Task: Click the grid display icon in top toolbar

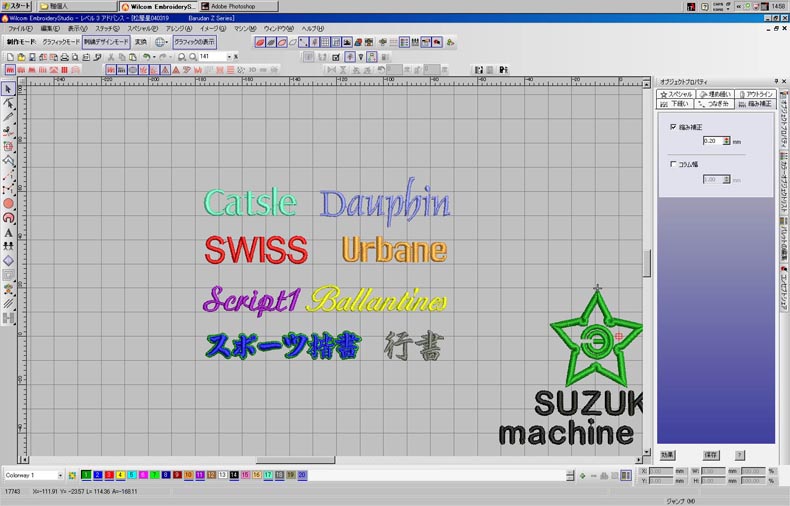Action: [x=325, y=42]
